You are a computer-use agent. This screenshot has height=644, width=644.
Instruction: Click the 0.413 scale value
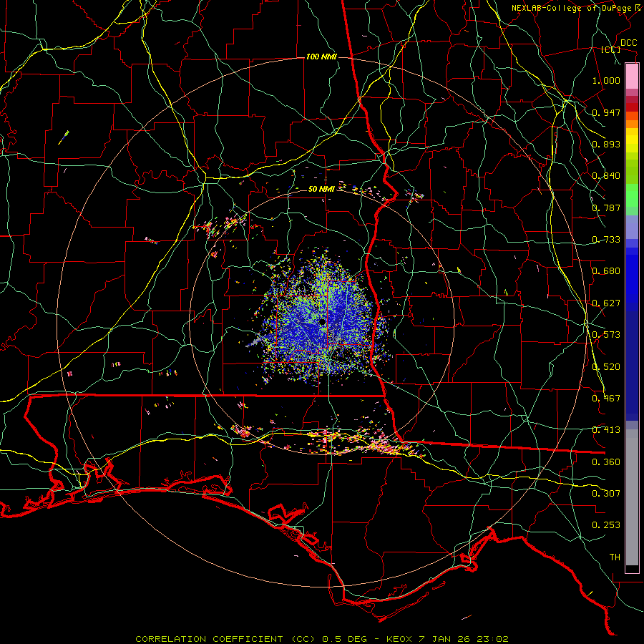(x=606, y=430)
